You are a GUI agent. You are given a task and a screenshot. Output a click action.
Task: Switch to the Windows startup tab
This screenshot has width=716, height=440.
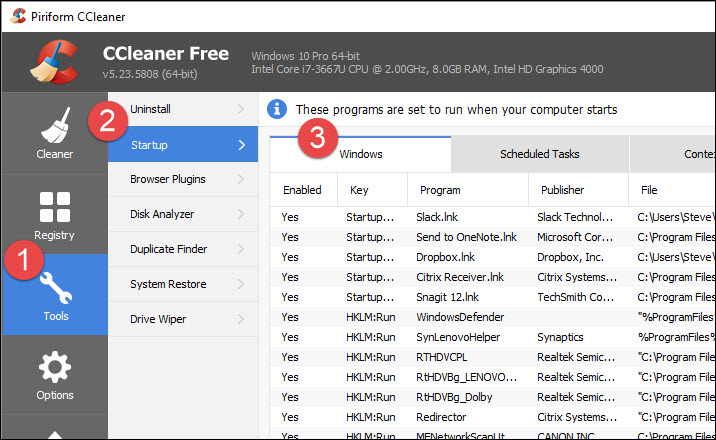[360, 154]
